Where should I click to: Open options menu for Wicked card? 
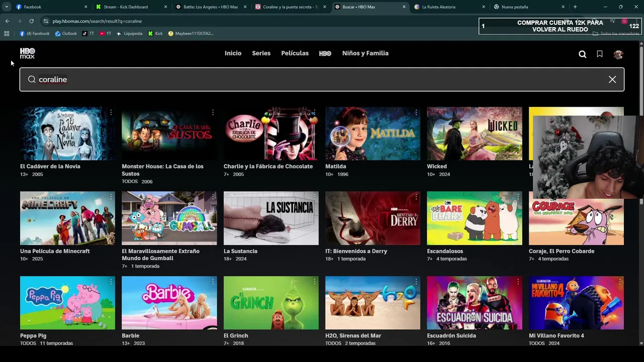(x=518, y=113)
